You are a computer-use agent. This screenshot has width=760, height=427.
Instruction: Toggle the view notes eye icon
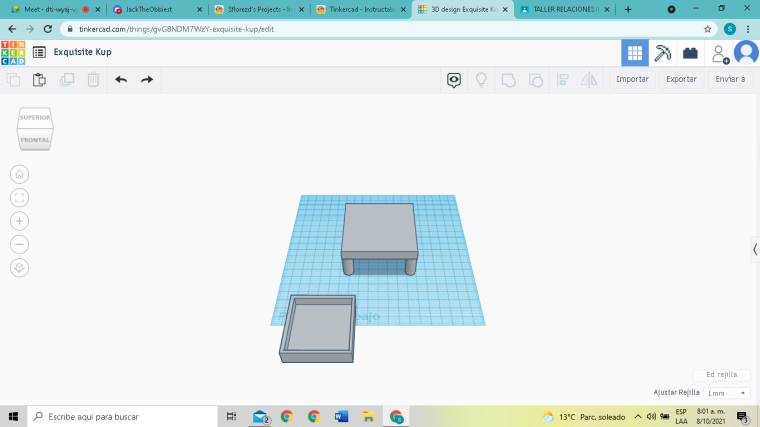coord(454,80)
